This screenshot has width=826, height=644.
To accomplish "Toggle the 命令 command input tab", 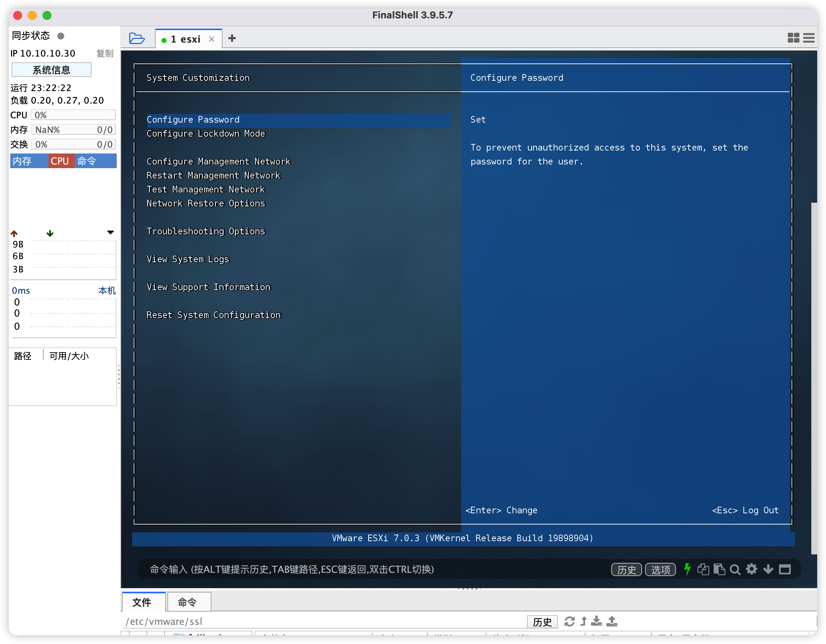I will coord(189,602).
